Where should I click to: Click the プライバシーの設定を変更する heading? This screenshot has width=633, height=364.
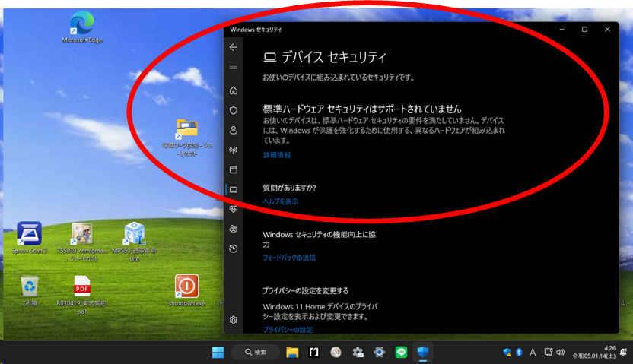(x=306, y=290)
